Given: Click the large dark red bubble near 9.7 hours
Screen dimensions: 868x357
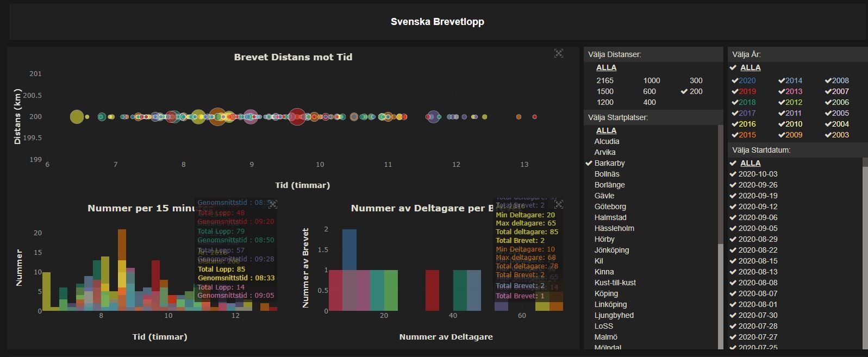Looking at the screenshot, I should point(297,116).
